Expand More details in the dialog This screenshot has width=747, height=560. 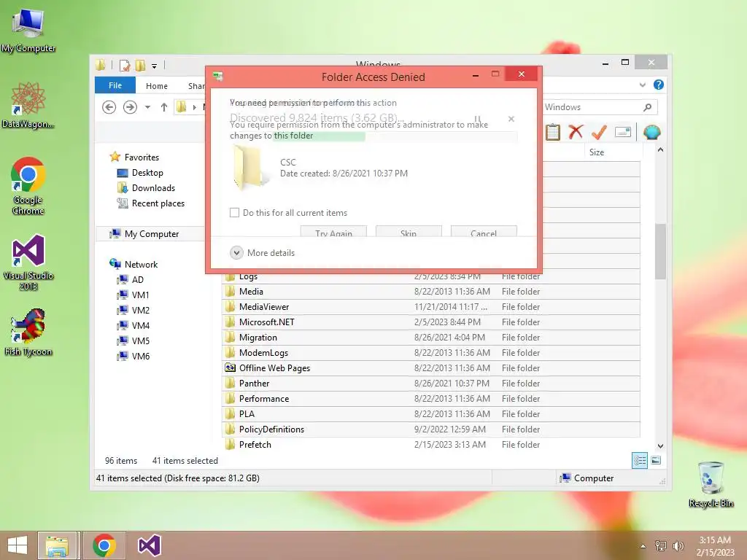pos(263,252)
